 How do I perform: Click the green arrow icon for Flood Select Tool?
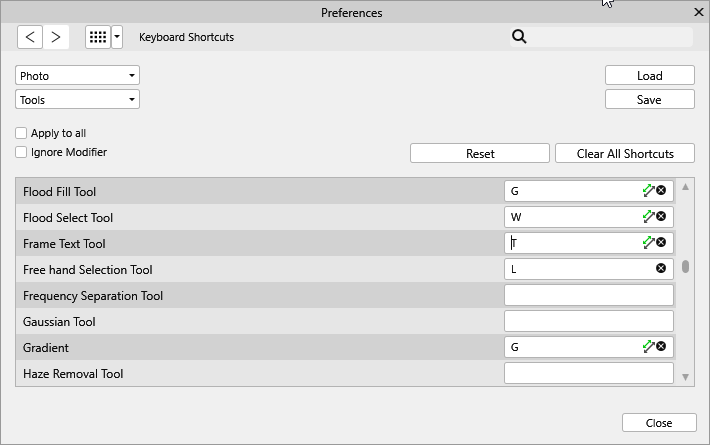(648, 216)
